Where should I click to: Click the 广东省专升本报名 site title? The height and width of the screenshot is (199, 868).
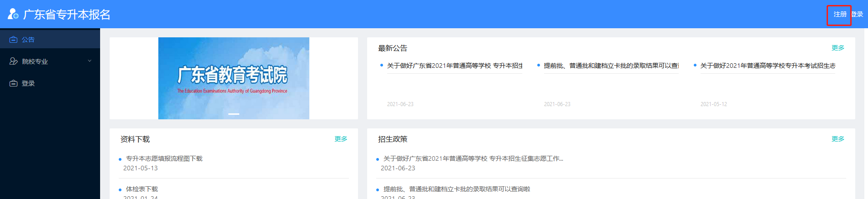click(67, 15)
